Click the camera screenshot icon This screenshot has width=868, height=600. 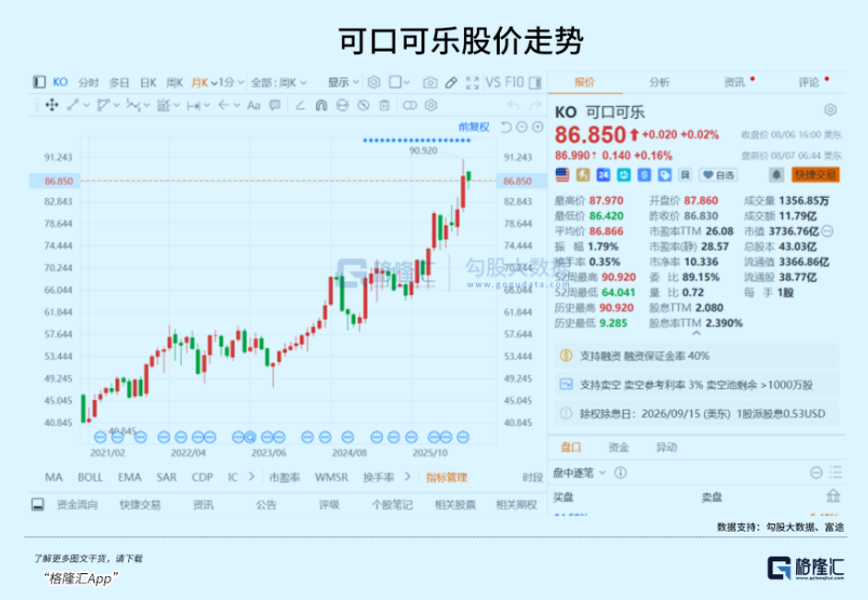click(430, 82)
